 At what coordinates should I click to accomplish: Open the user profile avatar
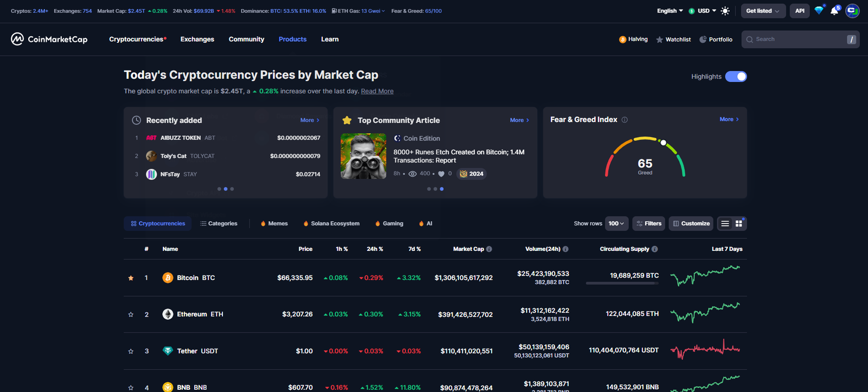click(852, 11)
